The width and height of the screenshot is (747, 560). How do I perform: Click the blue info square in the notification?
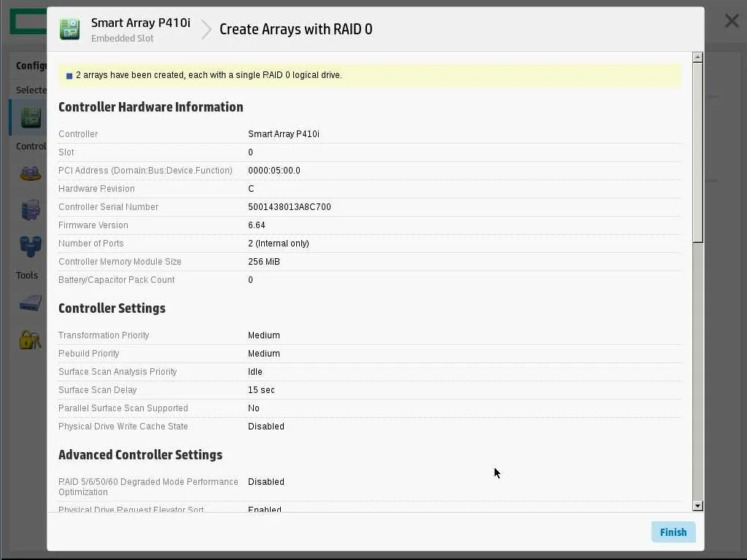[69, 76]
